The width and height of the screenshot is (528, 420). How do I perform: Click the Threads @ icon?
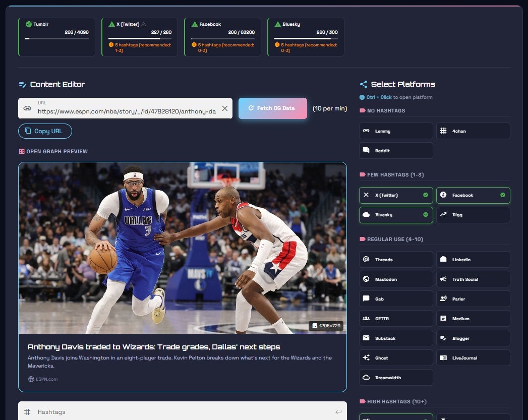click(x=366, y=259)
